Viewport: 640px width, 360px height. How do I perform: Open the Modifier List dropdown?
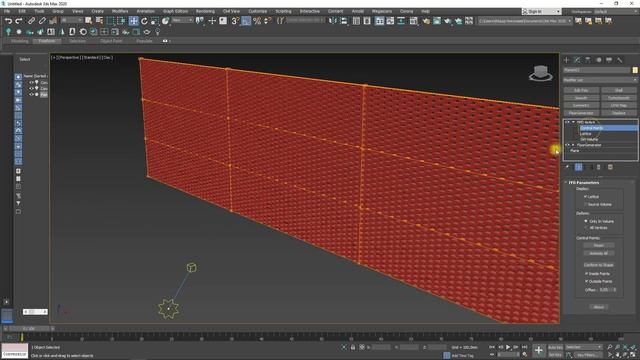tap(600, 80)
